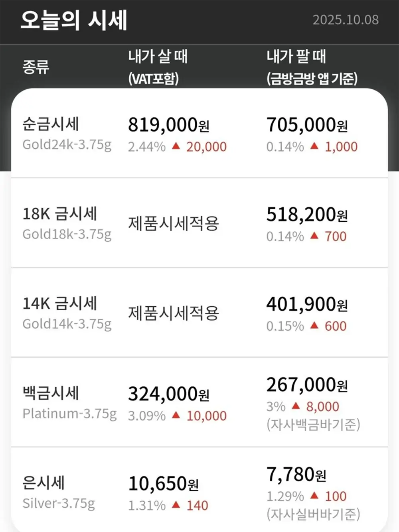Tap the red triangle next to 600
The image size is (399, 532).
(x=314, y=325)
